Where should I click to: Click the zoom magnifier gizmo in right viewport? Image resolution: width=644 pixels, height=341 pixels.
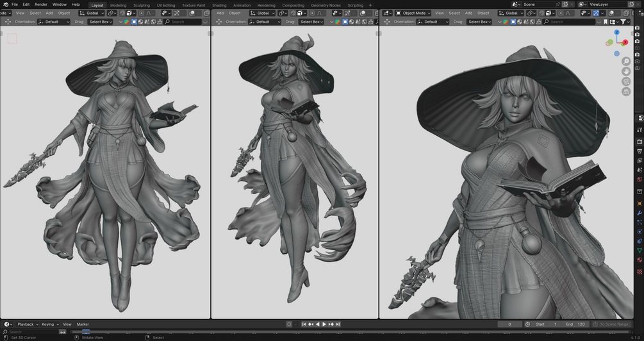click(626, 62)
